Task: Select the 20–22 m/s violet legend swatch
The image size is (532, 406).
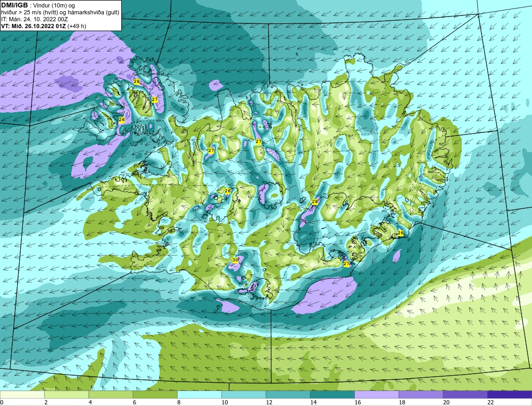Action: 465,394
